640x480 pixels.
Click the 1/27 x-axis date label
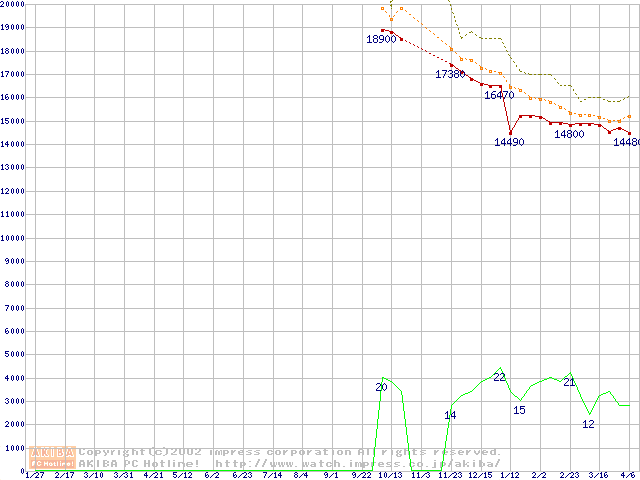coord(35,476)
